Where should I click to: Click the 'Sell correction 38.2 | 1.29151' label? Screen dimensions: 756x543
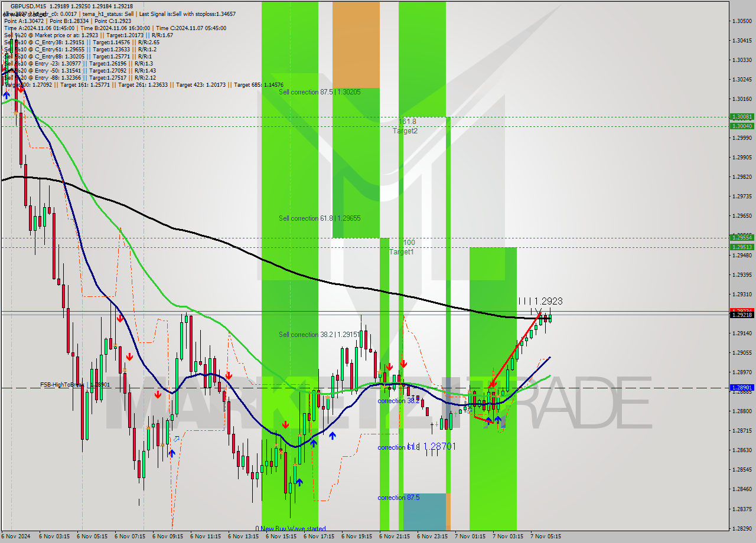click(x=320, y=335)
